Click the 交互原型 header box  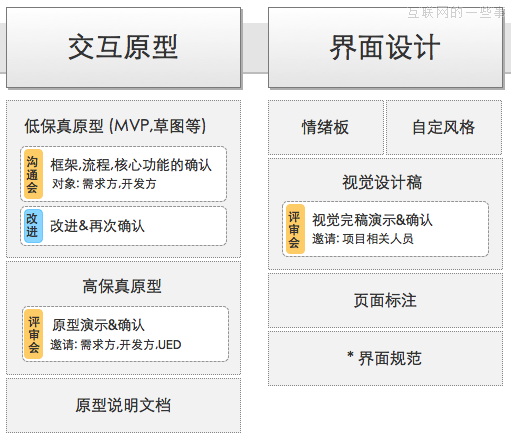click(x=123, y=48)
